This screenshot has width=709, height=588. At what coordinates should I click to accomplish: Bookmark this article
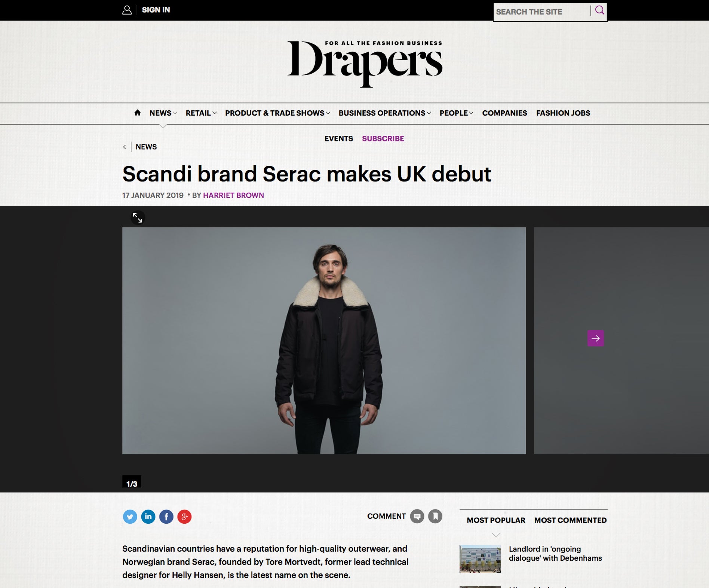pyautogui.click(x=435, y=516)
